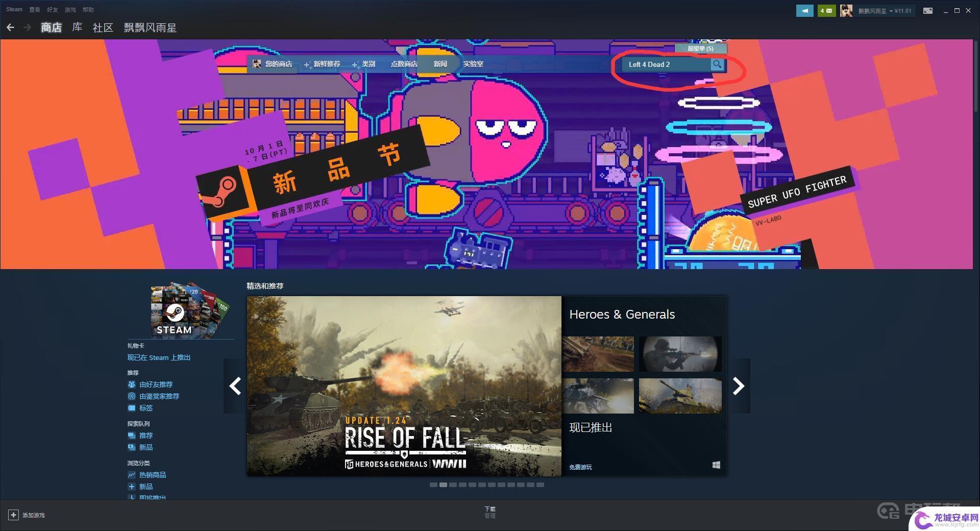The width and height of the screenshot is (980, 531).
Task: Click the chart icon beside 热销商品
Action: [x=132, y=475]
